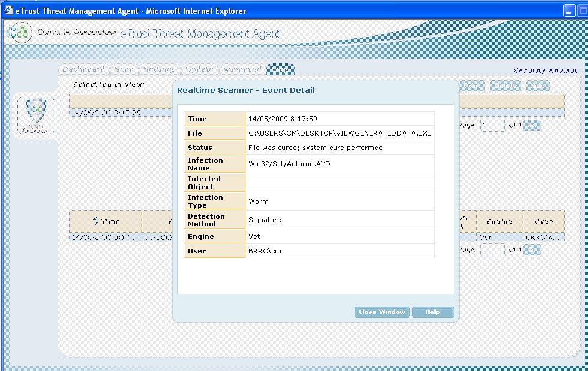Click the CA Computer Associates logo

[19, 32]
